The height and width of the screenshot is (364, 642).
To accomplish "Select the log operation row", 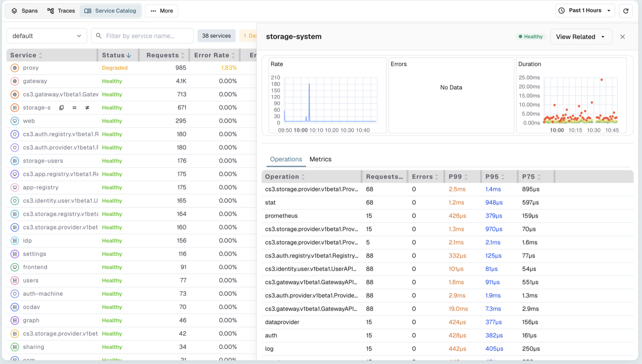I will click(447, 349).
